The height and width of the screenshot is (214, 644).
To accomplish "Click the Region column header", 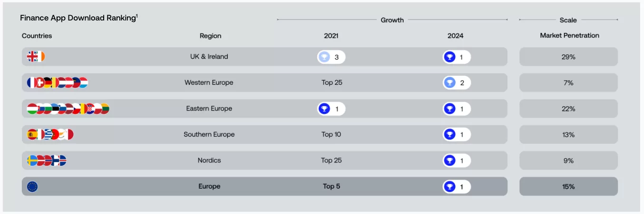I will pyautogui.click(x=210, y=36).
